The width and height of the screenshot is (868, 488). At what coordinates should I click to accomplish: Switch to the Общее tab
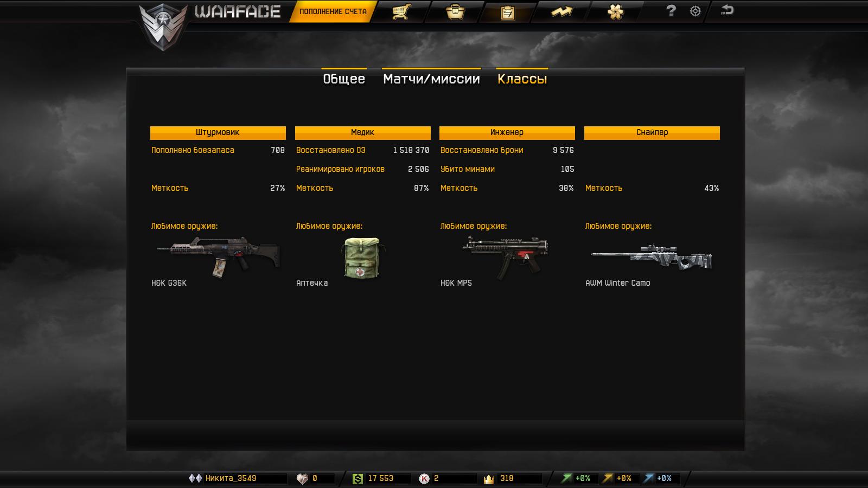[x=344, y=79]
